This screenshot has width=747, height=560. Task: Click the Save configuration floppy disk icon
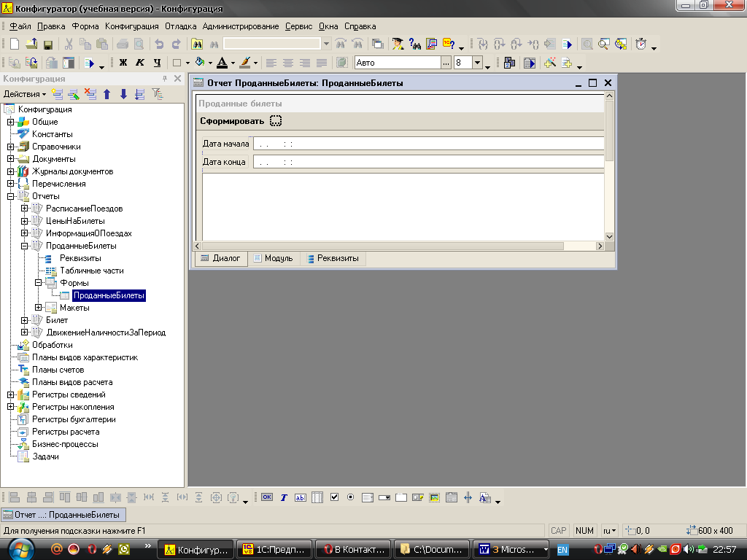pos(47,44)
